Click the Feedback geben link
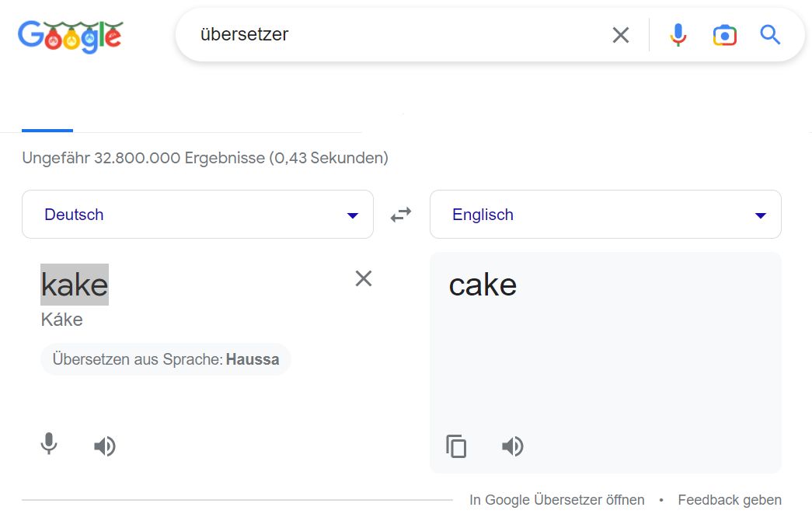 pos(729,500)
